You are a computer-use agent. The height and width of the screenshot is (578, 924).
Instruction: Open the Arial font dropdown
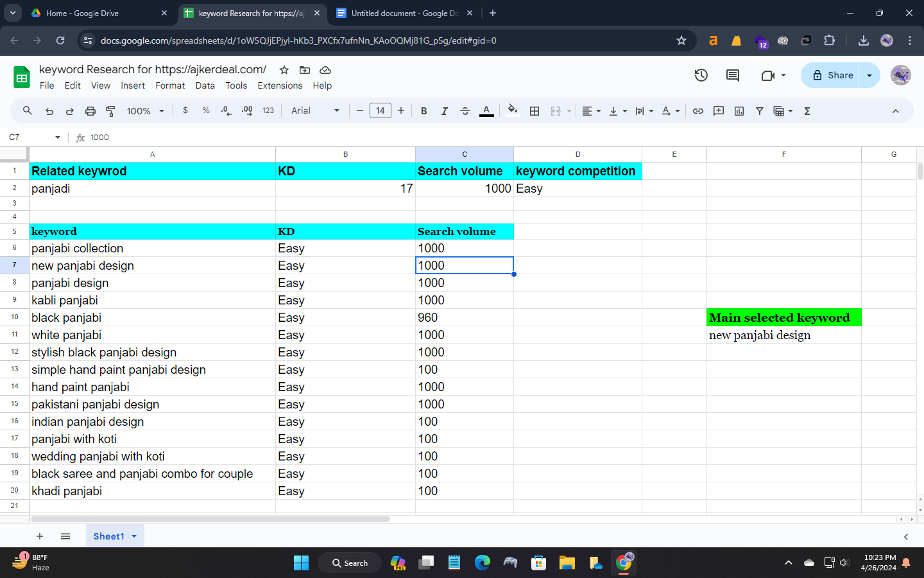pyautogui.click(x=315, y=111)
